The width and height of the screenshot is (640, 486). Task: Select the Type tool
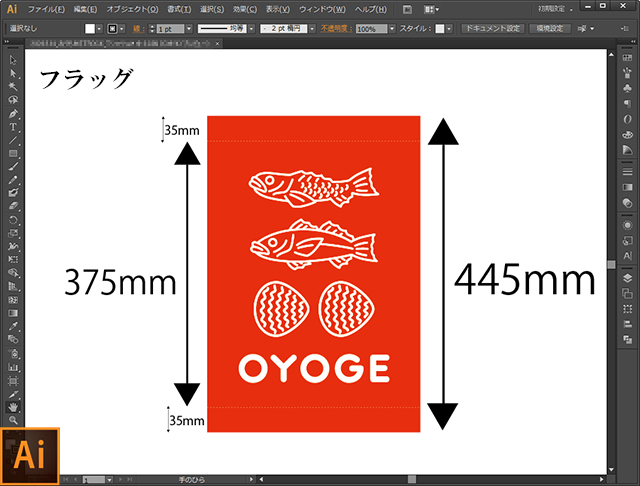(13, 127)
